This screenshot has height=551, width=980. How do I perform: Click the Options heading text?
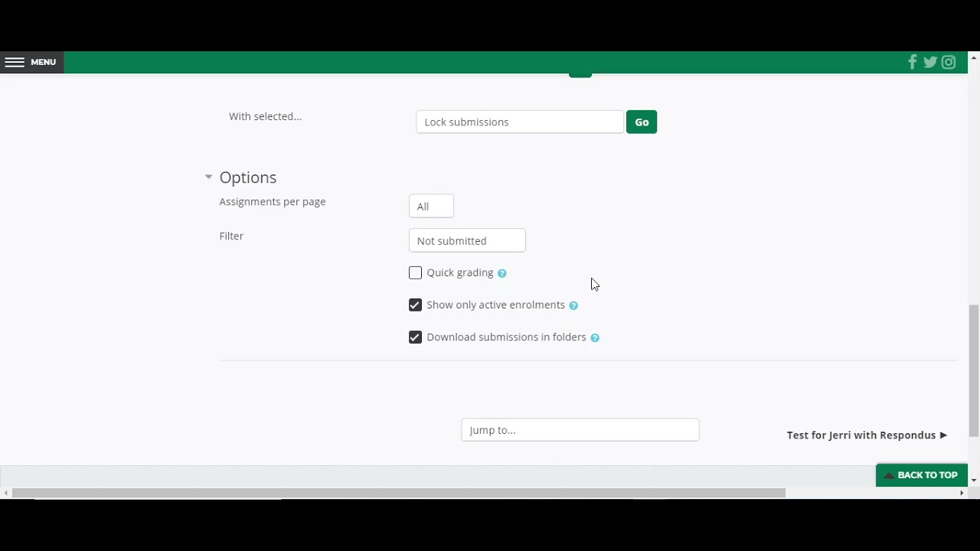pos(248,177)
